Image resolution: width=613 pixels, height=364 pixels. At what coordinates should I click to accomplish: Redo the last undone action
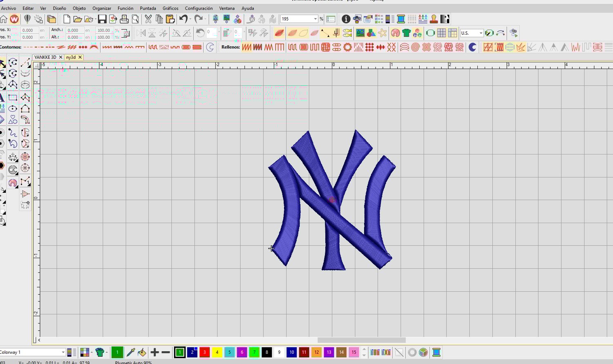pyautogui.click(x=199, y=19)
